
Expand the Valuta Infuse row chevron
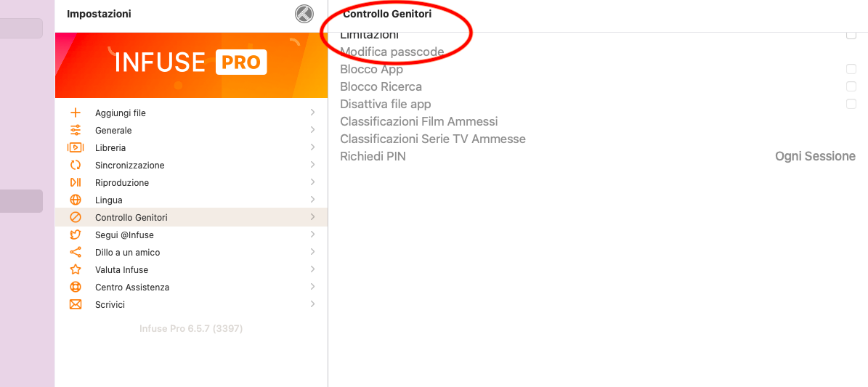pyautogui.click(x=313, y=269)
